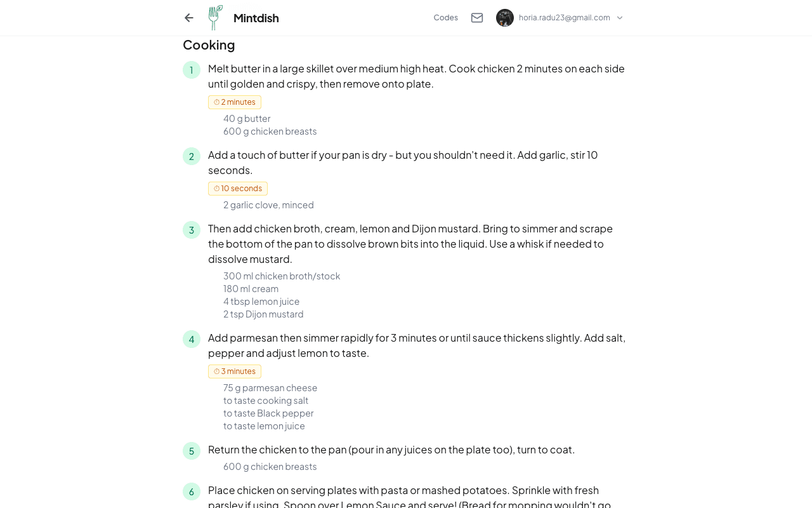The image size is (812, 508).
Task: Start the 10 seconds timer badge
Action: [x=238, y=189]
